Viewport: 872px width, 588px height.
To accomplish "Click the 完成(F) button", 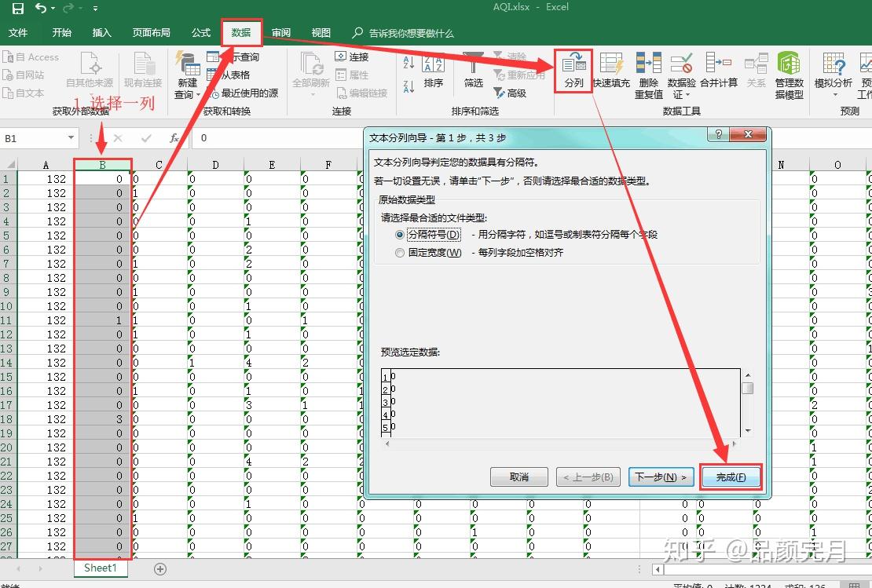I will coord(731,477).
